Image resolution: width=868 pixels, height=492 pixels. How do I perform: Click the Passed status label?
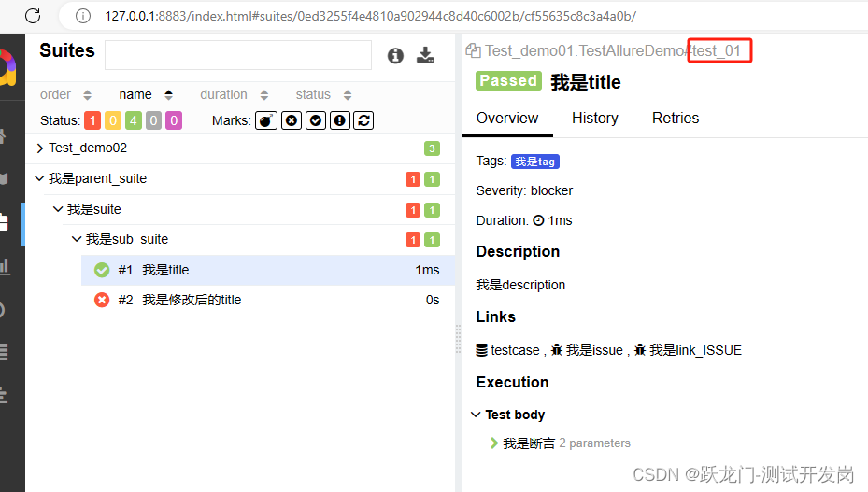tap(508, 81)
